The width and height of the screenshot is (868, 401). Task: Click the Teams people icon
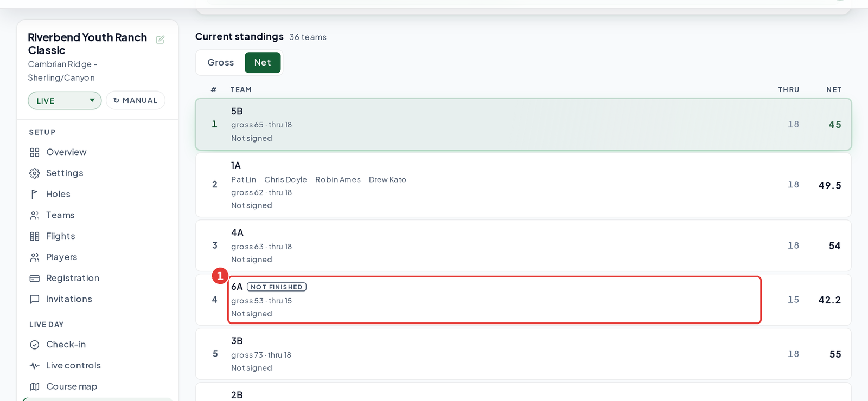click(35, 215)
